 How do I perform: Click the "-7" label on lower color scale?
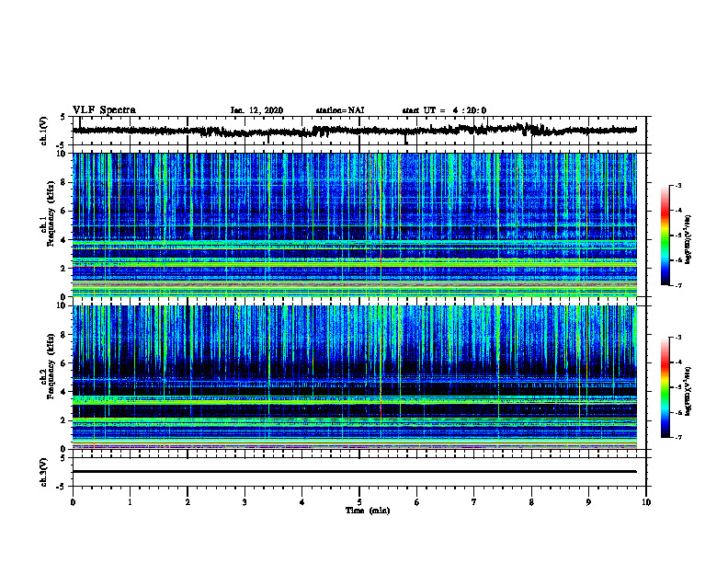click(x=677, y=438)
